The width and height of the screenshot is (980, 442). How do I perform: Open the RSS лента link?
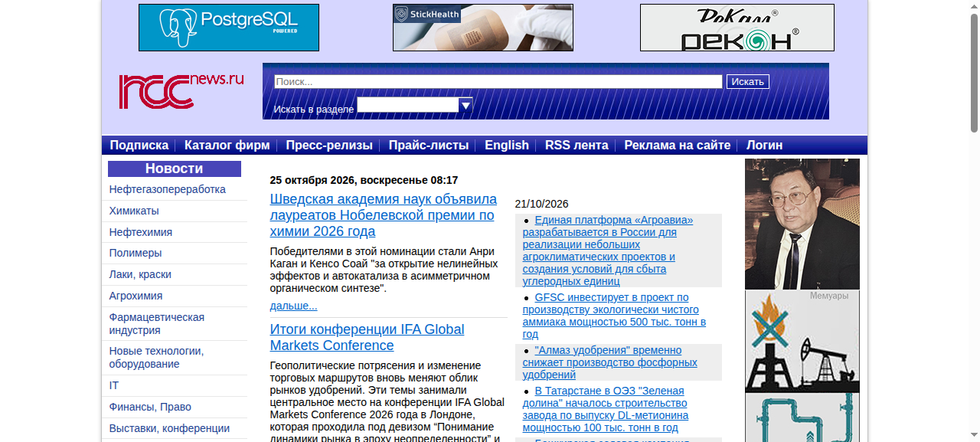[577, 146]
